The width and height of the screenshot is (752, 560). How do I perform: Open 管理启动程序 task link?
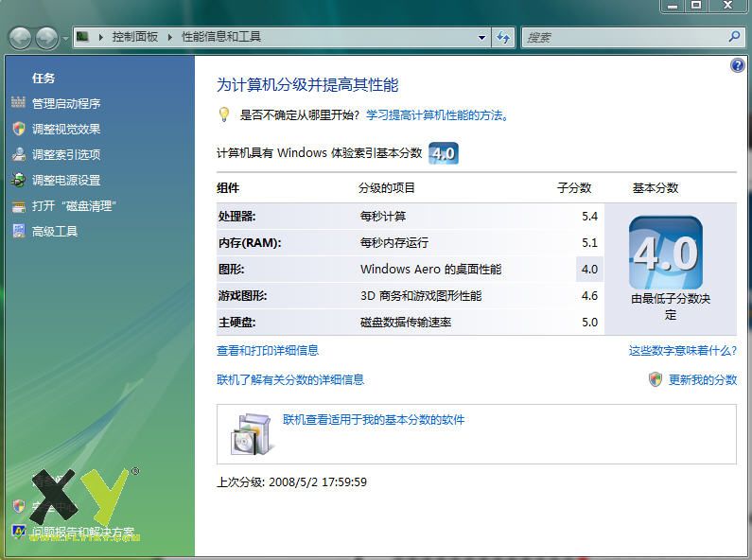pos(66,103)
